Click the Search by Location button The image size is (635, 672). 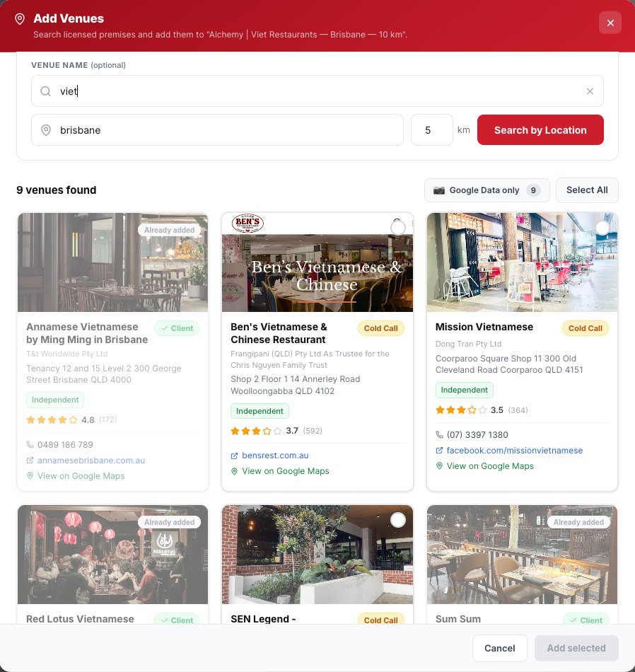click(540, 130)
